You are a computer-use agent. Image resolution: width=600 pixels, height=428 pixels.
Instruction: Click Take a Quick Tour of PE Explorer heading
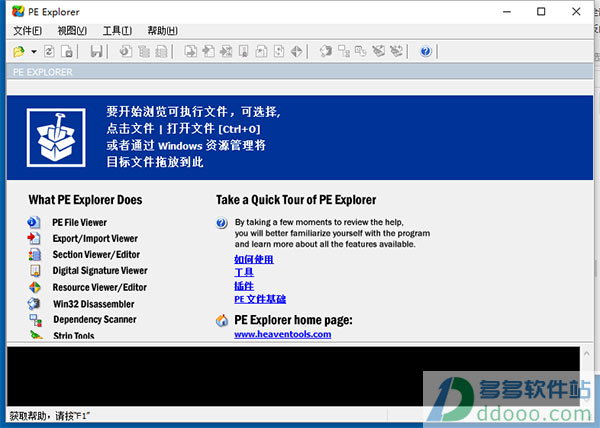point(296,200)
